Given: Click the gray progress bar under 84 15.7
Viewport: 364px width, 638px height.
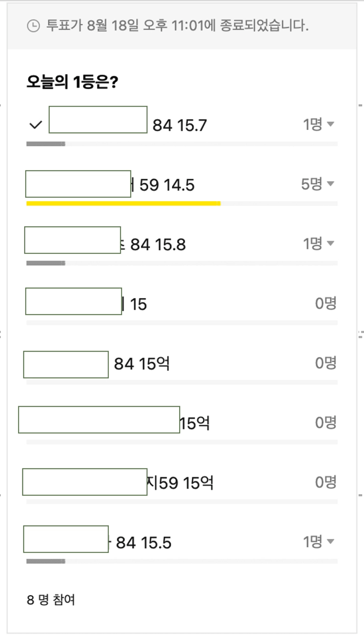Looking at the screenshot, I should pyautogui.click(x=46, y=144).
